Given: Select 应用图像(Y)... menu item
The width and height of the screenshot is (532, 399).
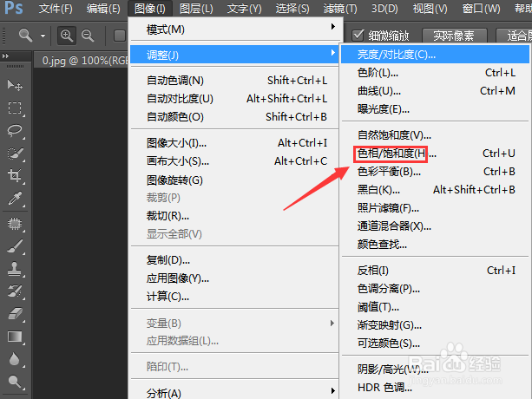Looking at the screenshot, I should pyautogui.click(x=235, y=278).
